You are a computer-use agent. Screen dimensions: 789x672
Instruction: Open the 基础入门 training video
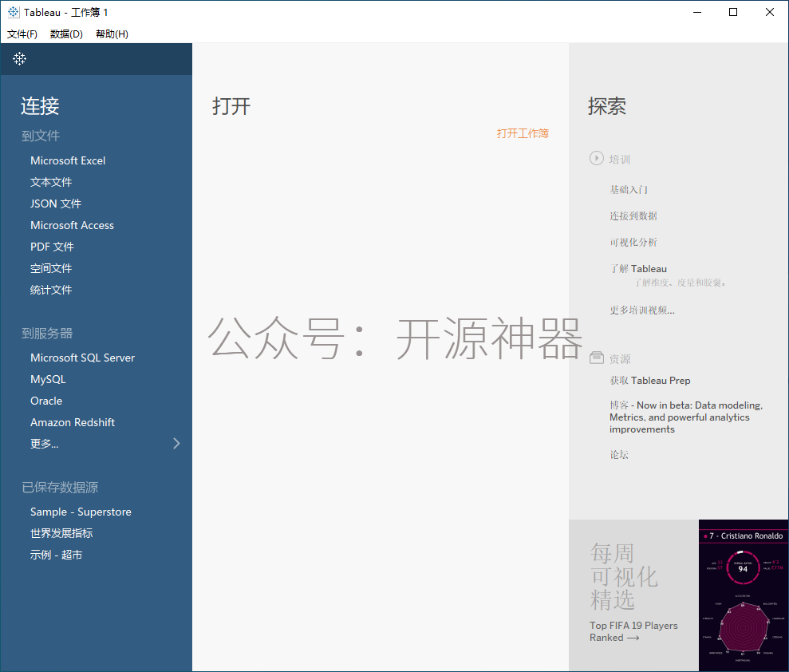(x=629, y=190)
